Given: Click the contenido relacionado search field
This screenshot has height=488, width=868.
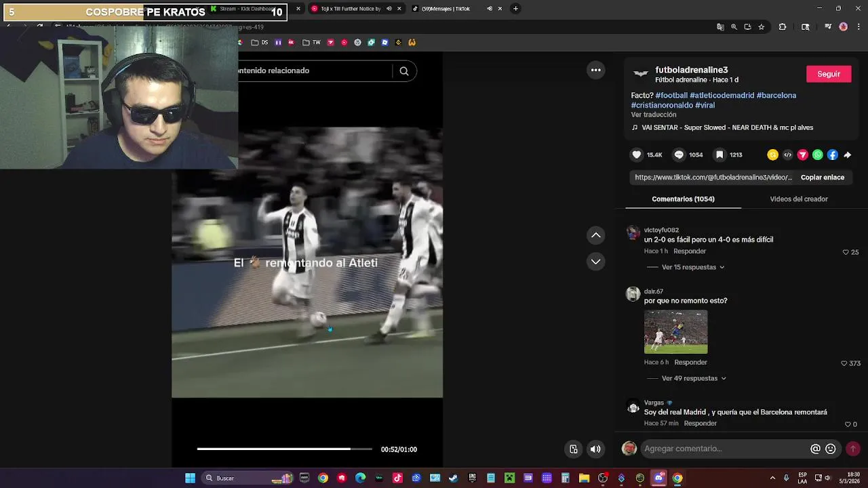Looking at the screenshot, I should 315,70.
